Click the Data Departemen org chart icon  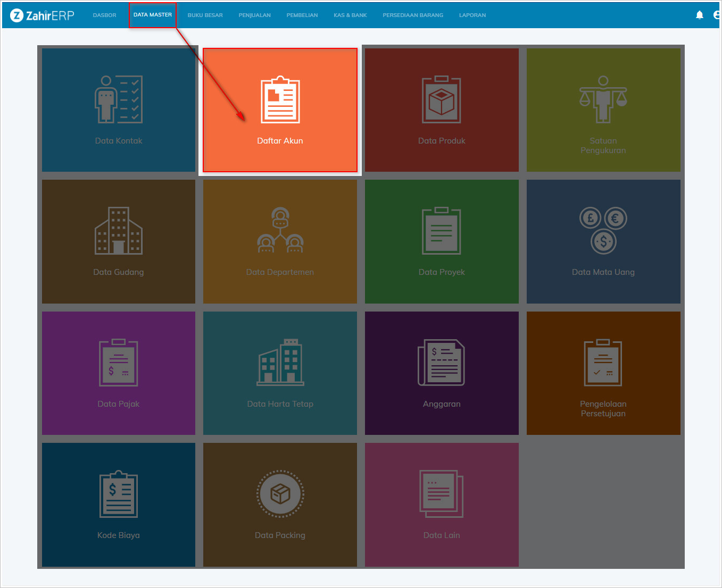click(x=280, y=231)
